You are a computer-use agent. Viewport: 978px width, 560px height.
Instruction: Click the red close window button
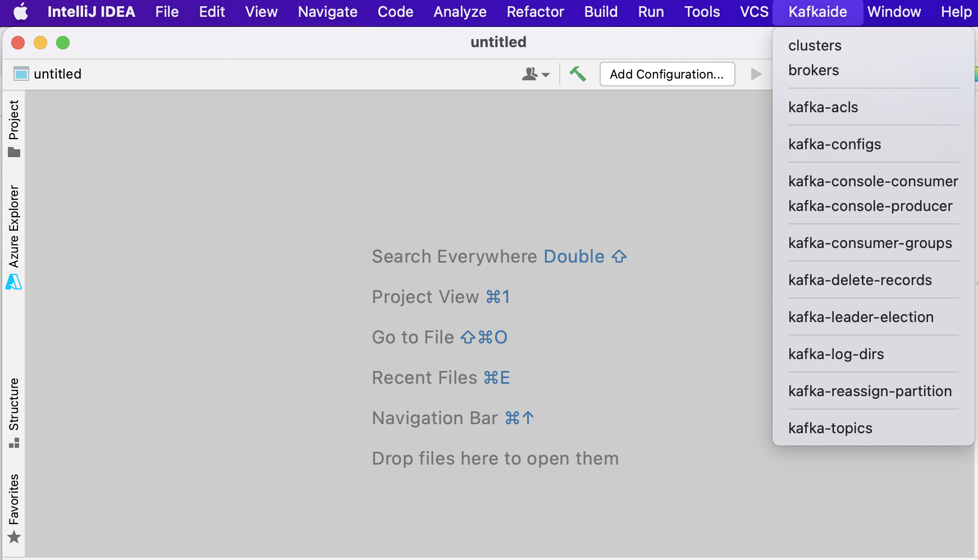coord(18,43)
